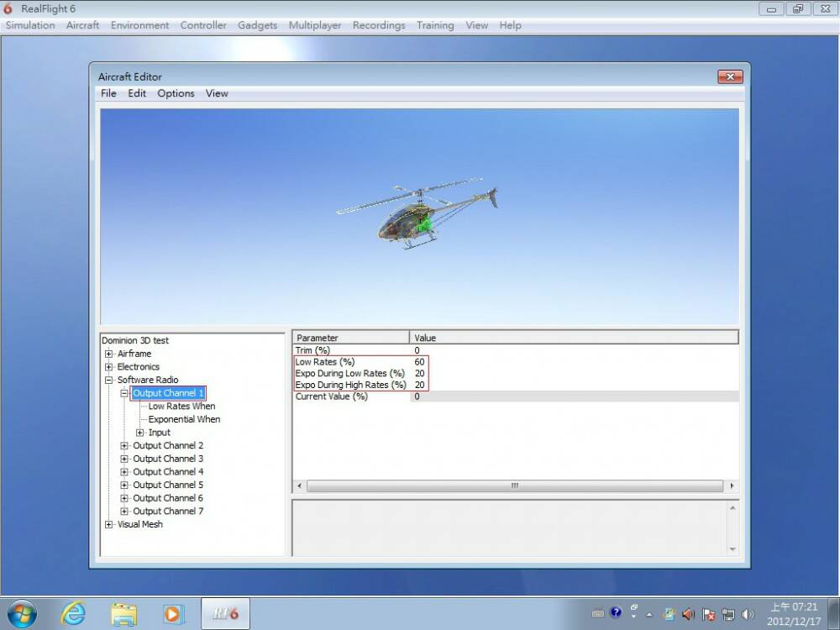Viewport: 840px width, 630px height.
Task: Launch Internet Explorer from taskbar
Action: [x=73, y=614]
